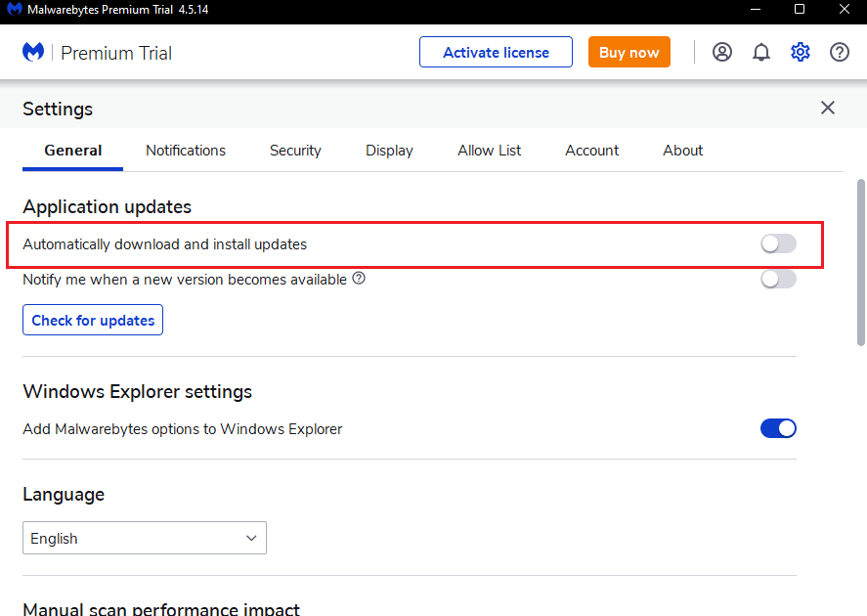Select the About tab
The height and width of the screenshot is (616, 867).
[x=682, y=151]
